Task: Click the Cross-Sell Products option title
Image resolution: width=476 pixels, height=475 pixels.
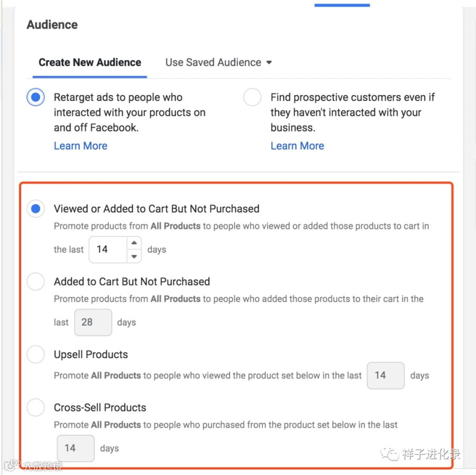Action: pos(100,407)
